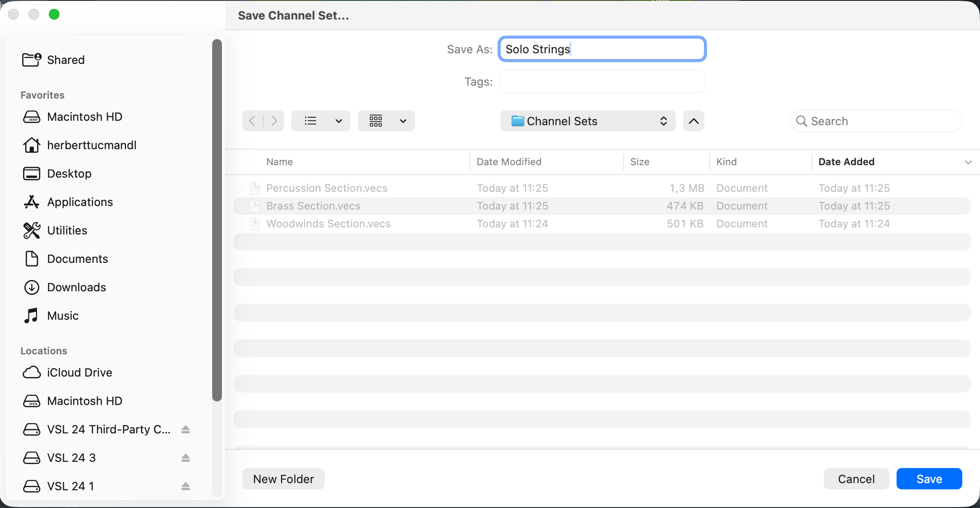The width and height of the screenshot is (980, 508).
Task: Sort files by Date Modified column
Action: pos(509,162)
